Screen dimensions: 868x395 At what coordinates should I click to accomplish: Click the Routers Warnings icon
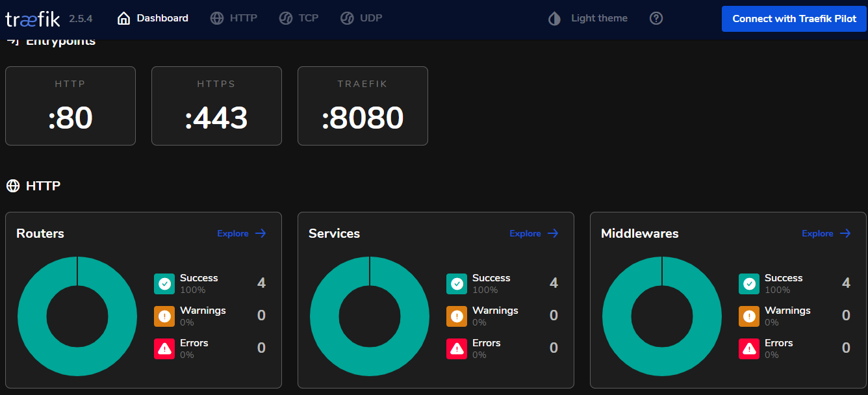click(164, 316)
